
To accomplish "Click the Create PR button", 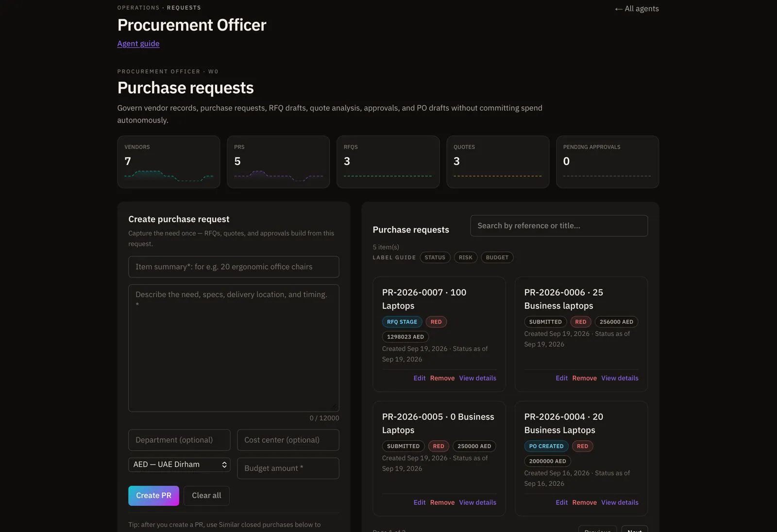I will click(x=153, y=496).
